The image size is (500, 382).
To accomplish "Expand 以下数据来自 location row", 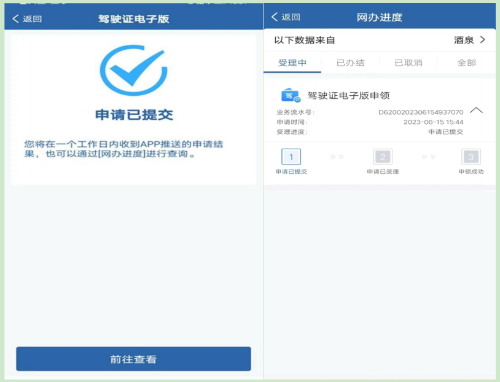I will tap(380, 40).
